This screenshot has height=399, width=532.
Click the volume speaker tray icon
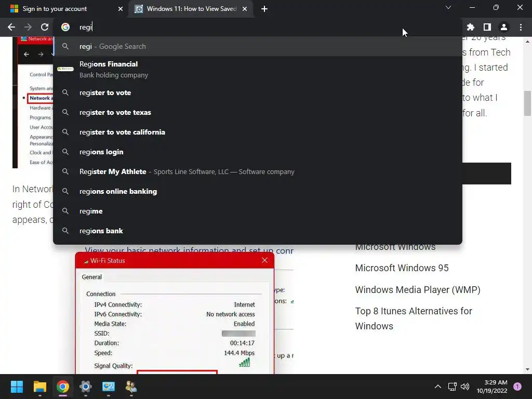coord(465,387)
